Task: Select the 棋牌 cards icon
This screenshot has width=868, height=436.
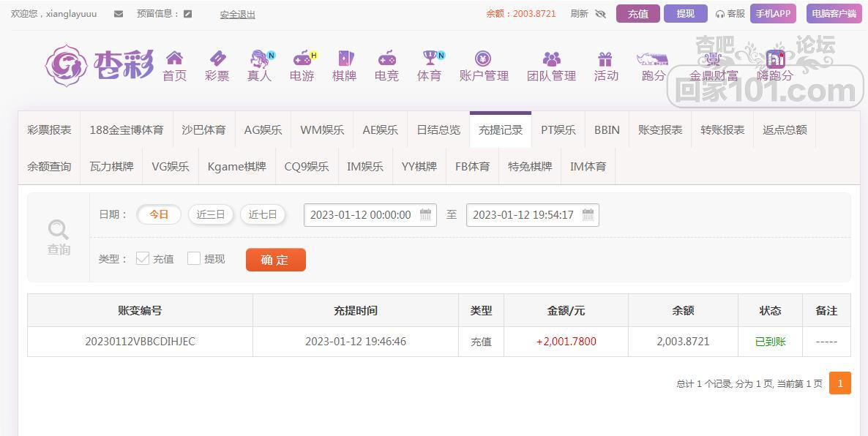Action: click(x=344, y=59)
